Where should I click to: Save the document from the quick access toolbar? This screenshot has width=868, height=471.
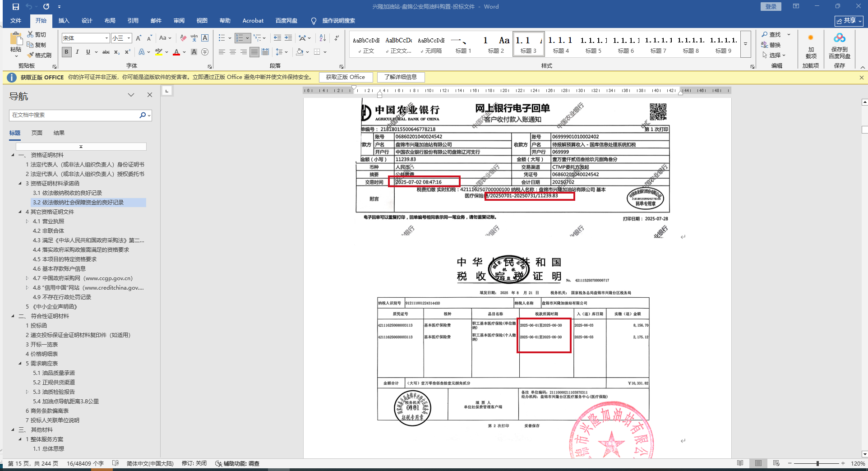point(16,7)
